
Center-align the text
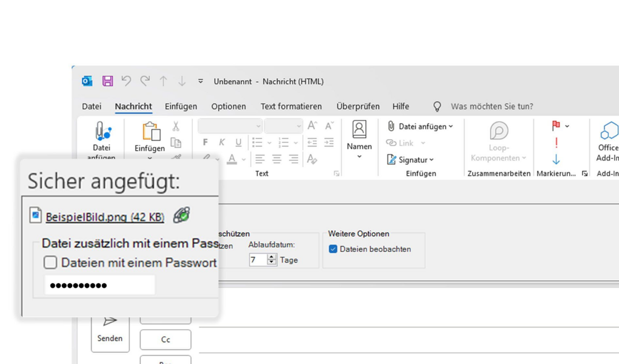click(x=277, y=159)
